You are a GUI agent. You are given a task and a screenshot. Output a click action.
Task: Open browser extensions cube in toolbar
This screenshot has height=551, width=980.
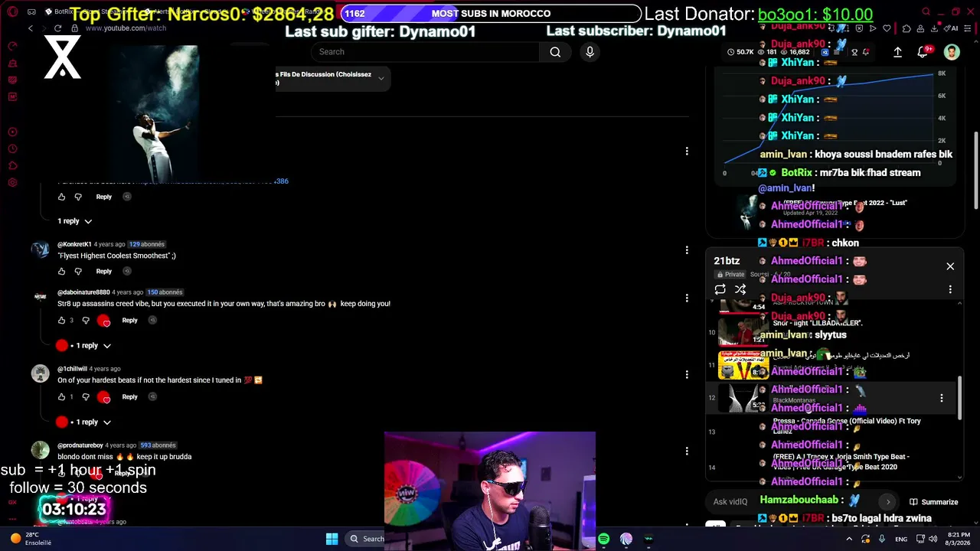tap(907, 28)
